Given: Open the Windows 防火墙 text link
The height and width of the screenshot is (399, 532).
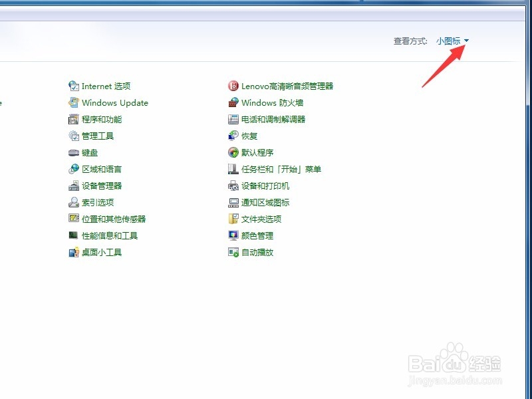Looking at the screenshot, I should click(272, 103).
